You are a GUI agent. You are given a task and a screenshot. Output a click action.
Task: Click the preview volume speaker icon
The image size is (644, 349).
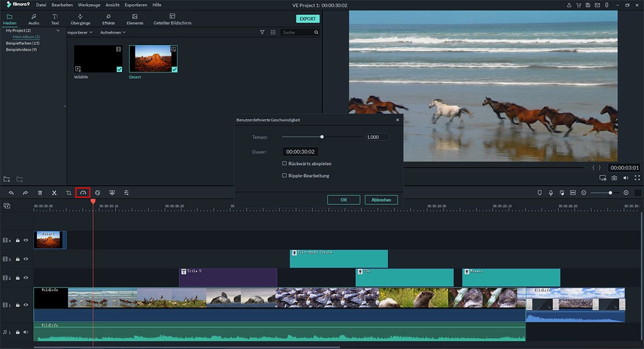[626, 178]
